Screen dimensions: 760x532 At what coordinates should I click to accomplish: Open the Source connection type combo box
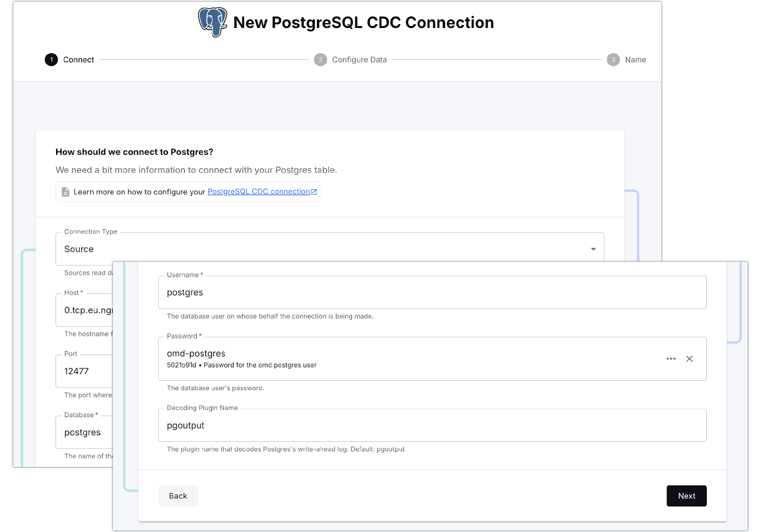323,249
